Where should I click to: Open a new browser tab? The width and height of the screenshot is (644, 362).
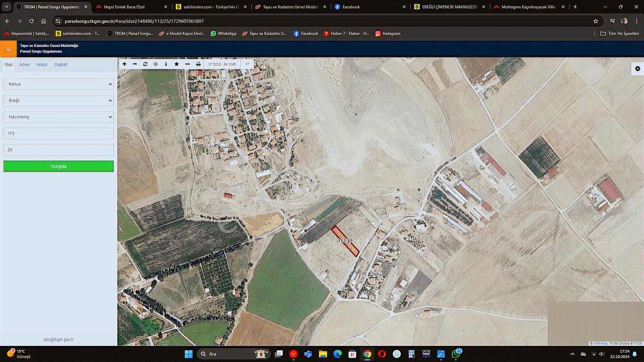(x=575, y=7)
